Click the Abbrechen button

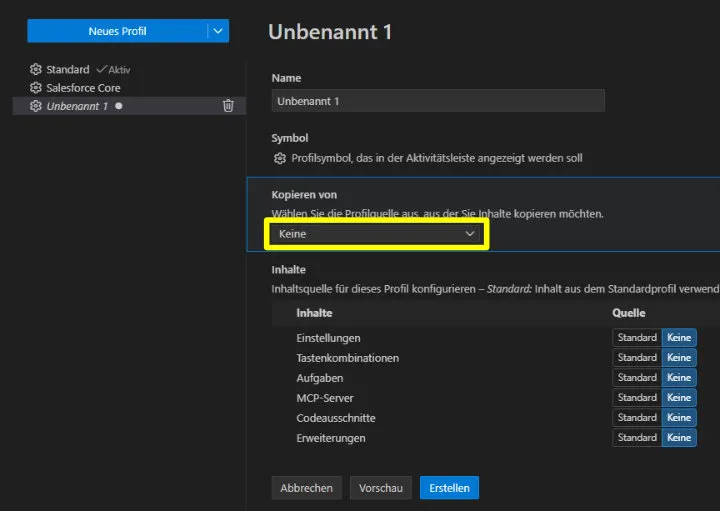click(x=306, y=488)
